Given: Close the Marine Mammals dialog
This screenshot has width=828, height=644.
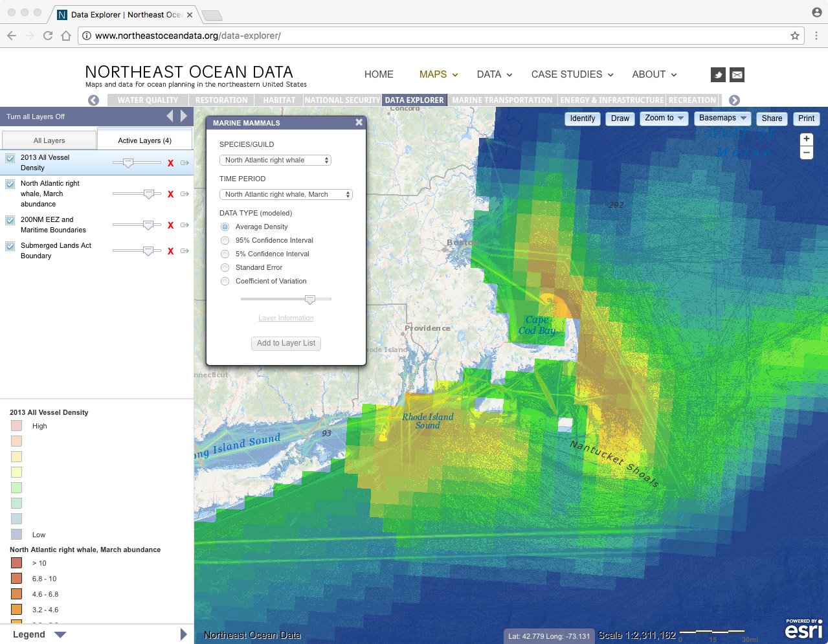Looking at the screenshot, I should coord(359,122).
